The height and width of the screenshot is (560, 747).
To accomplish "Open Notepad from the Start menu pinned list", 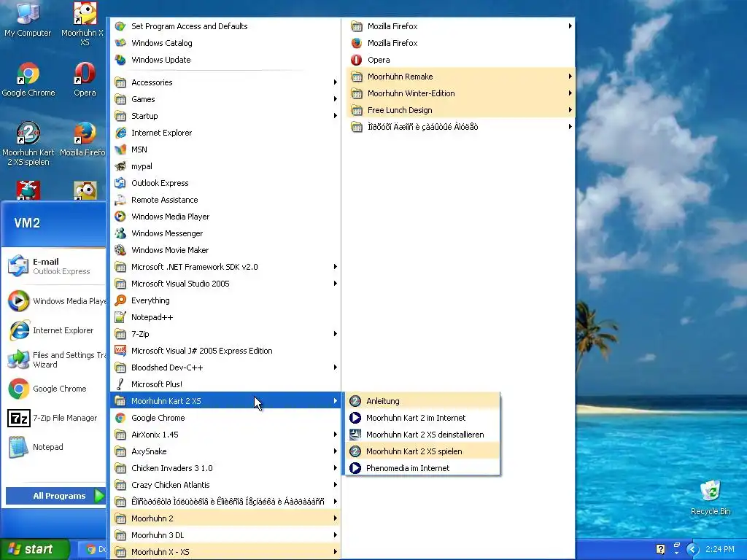I will click(54, 447).
